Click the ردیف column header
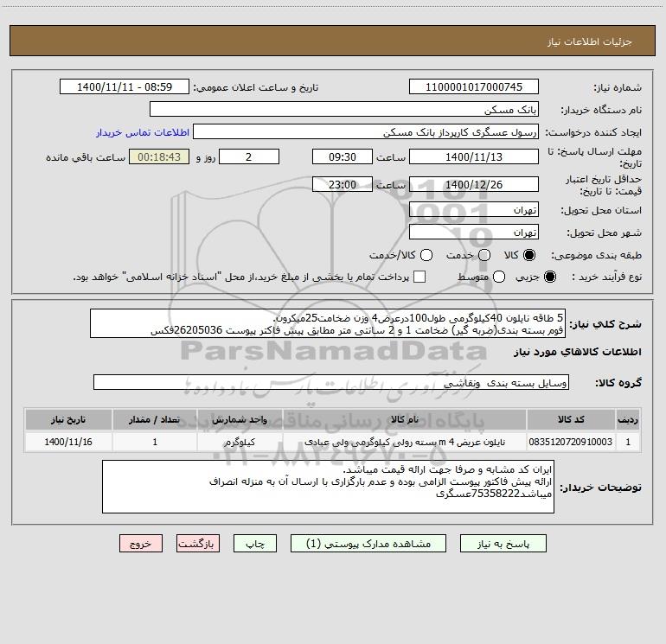 (x=628, y=419)
